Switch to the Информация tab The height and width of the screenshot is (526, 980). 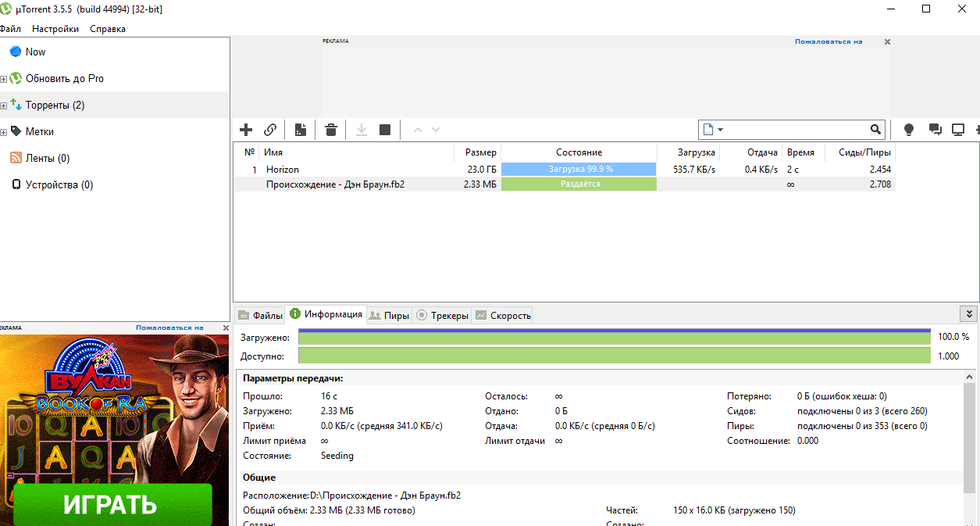326,314
